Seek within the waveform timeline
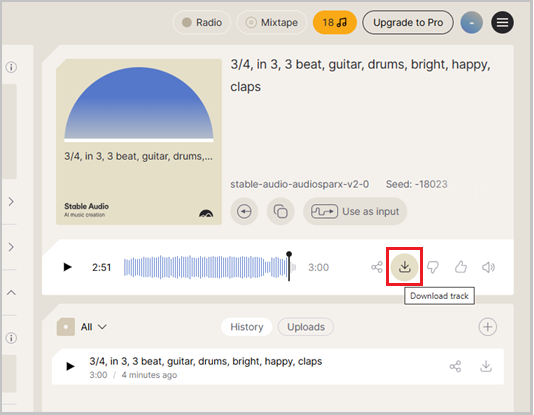 coord(210,267)
